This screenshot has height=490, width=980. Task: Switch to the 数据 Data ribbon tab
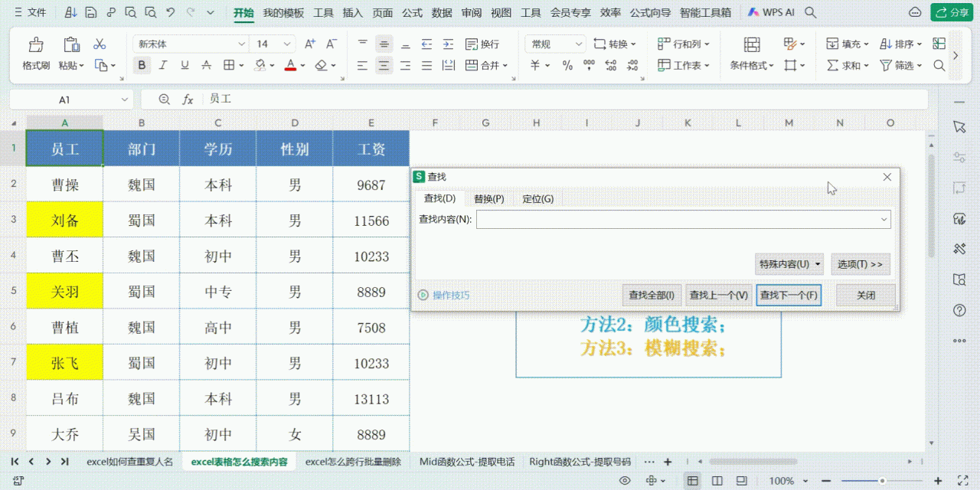(x=442, y=13)
